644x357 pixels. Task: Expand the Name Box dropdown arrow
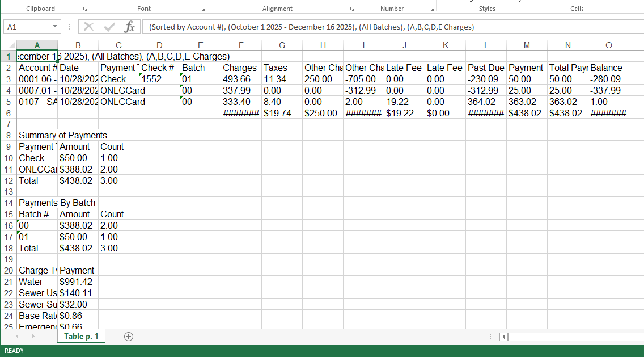55,27
